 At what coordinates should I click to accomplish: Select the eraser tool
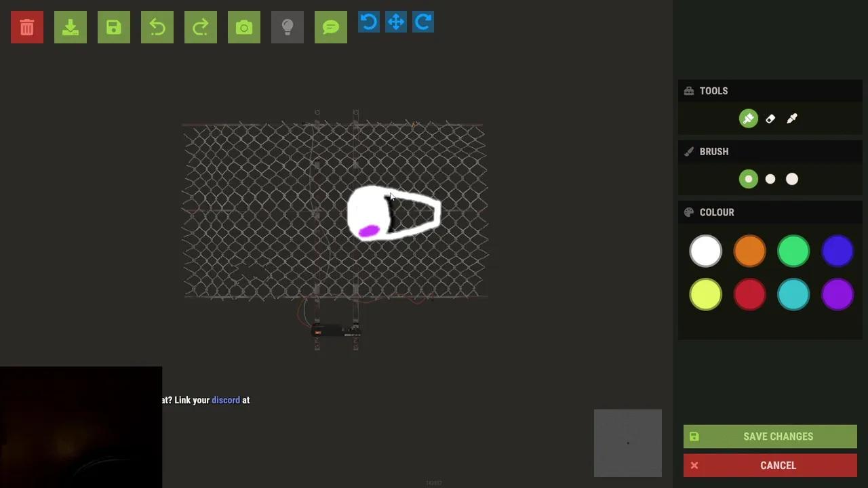point(770,119)
